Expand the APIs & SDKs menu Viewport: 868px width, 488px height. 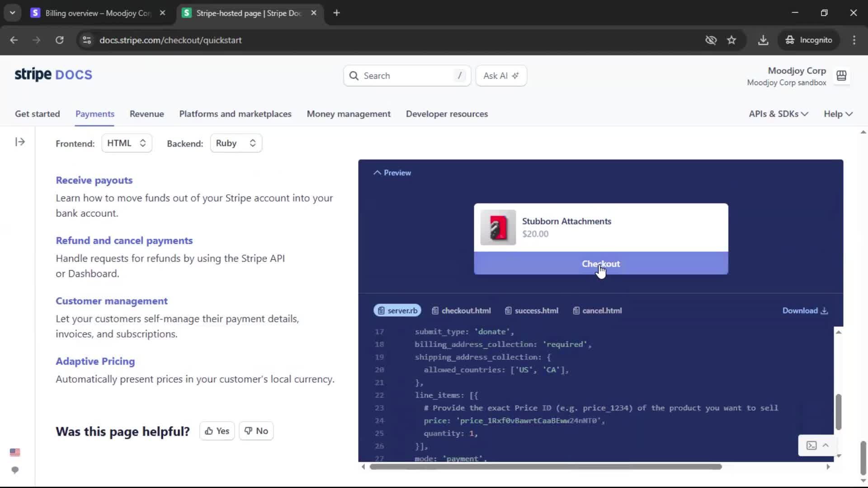point(778,114)
